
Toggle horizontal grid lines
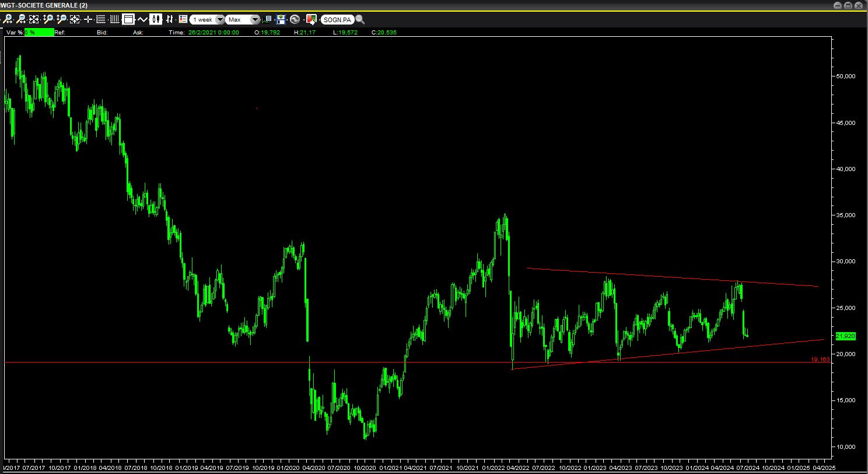tap(101, 19)
